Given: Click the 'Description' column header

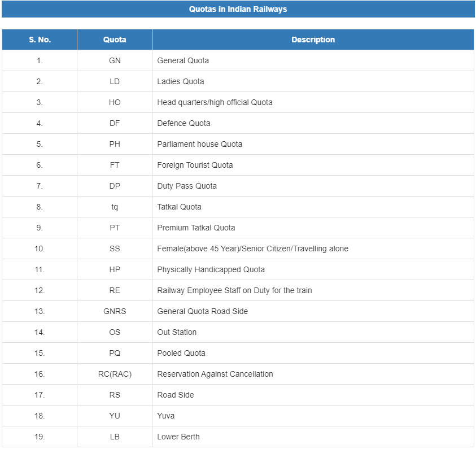Looking at the screenshot, I should click(313, 40).
